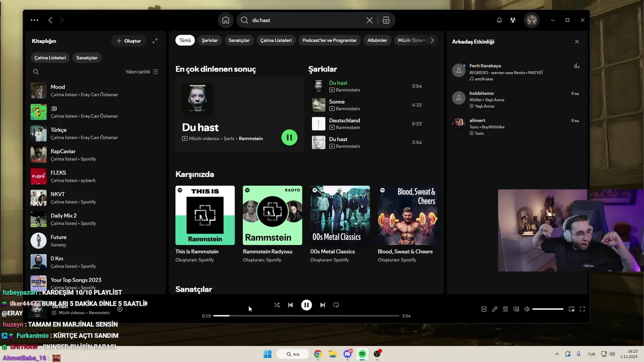Viewport: 644px width, 362px height.
Task: Toggle shuffle mode
Action: point(277,305)
